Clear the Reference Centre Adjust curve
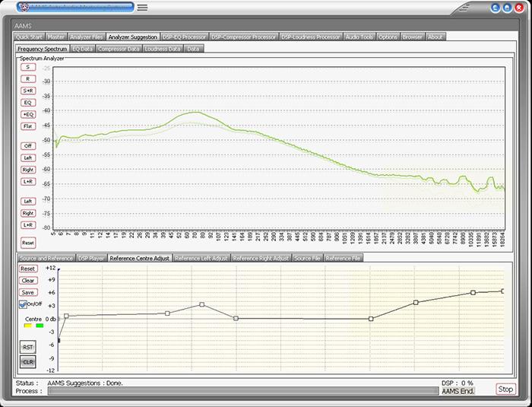The width and height of the screenshot is (532, 407). pyautogui.click(x=28, y=281)
